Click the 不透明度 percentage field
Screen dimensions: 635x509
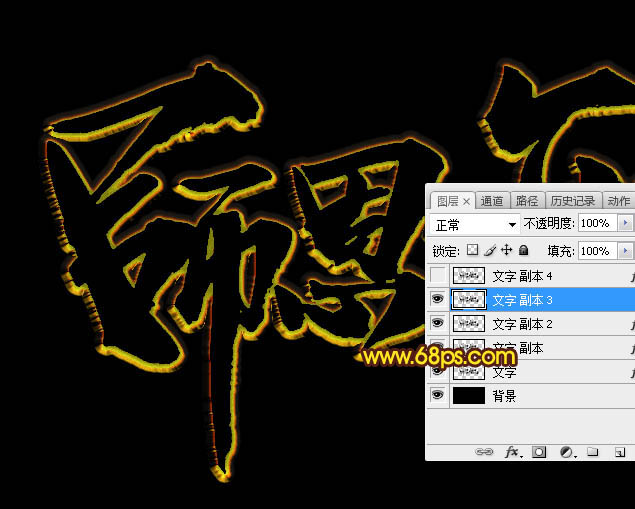click(x=597, y=223)
